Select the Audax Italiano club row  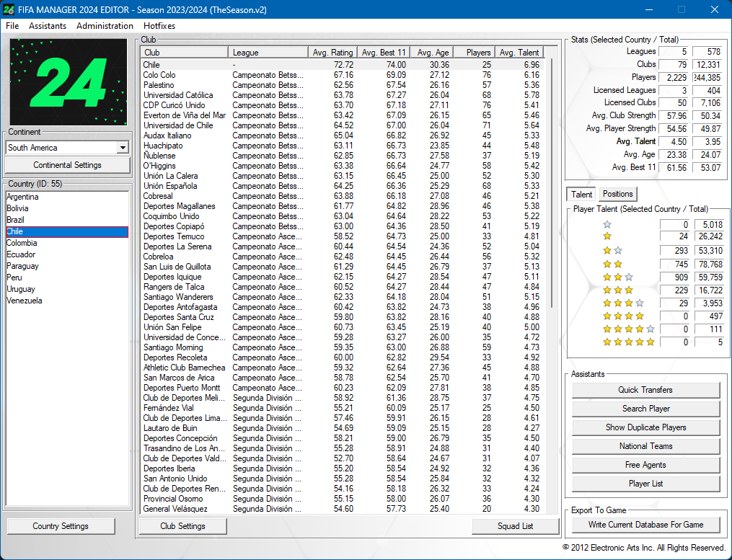342,135
